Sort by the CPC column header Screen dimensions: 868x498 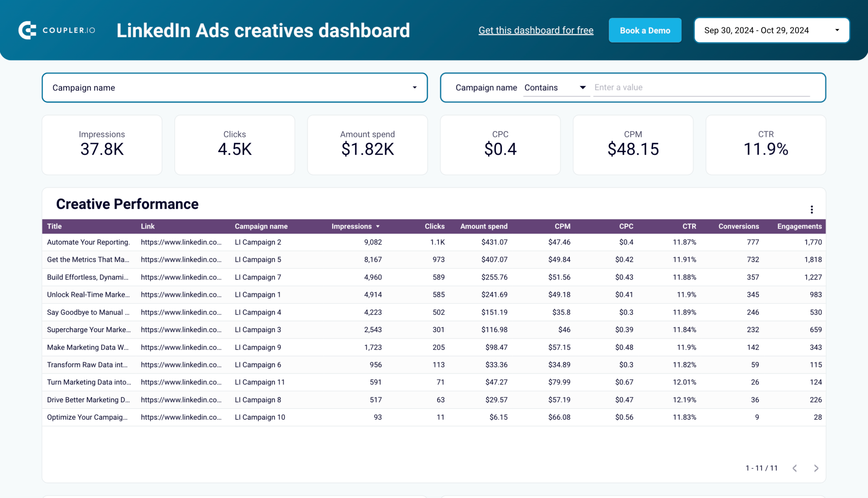[626, 226]
